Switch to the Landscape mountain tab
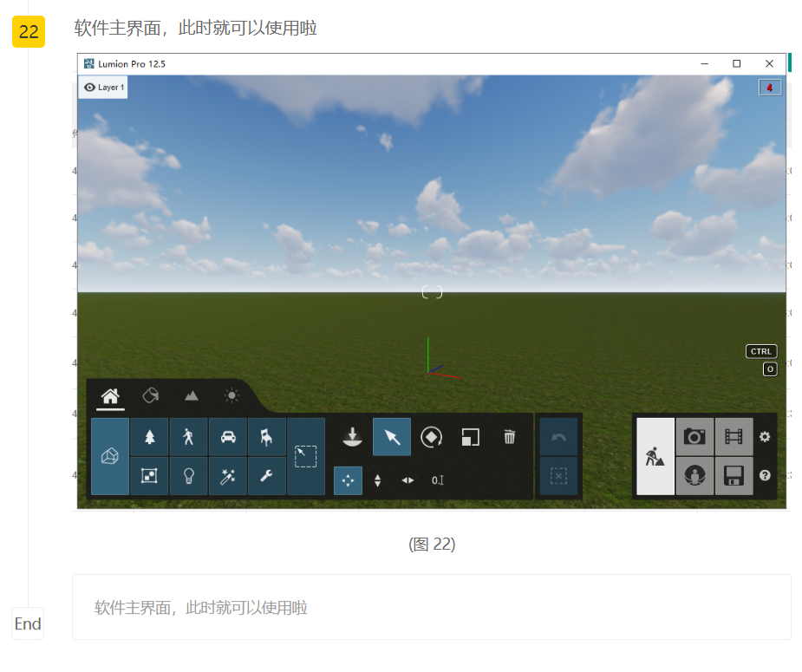The image size is (802, 672). [191, 395]
